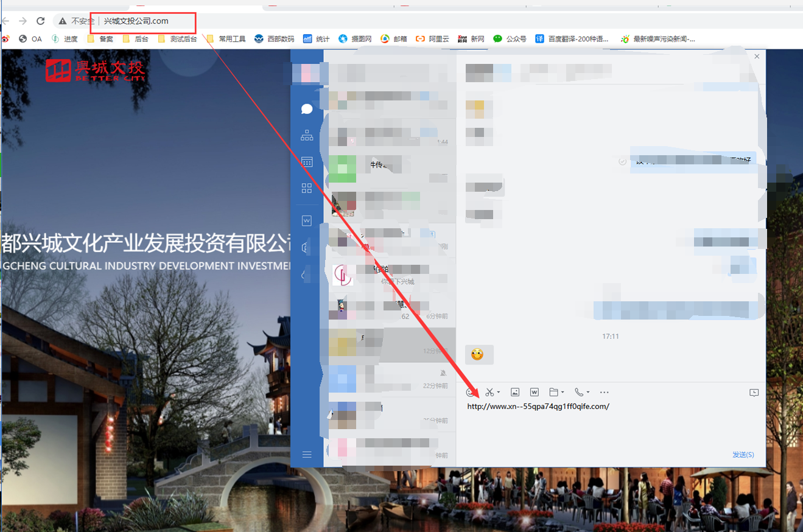
Task: Insert an image using the picture icon
Action: [515, 393]
